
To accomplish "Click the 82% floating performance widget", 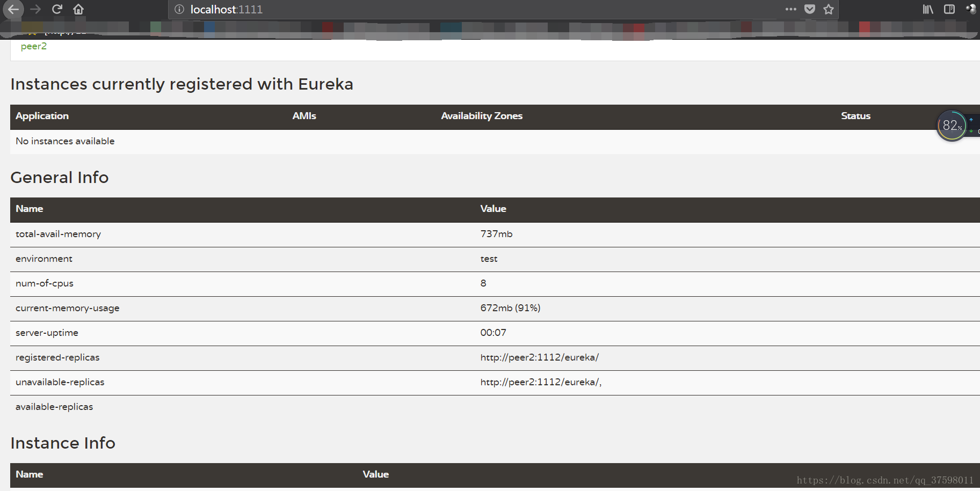I will tap(952, 126).
